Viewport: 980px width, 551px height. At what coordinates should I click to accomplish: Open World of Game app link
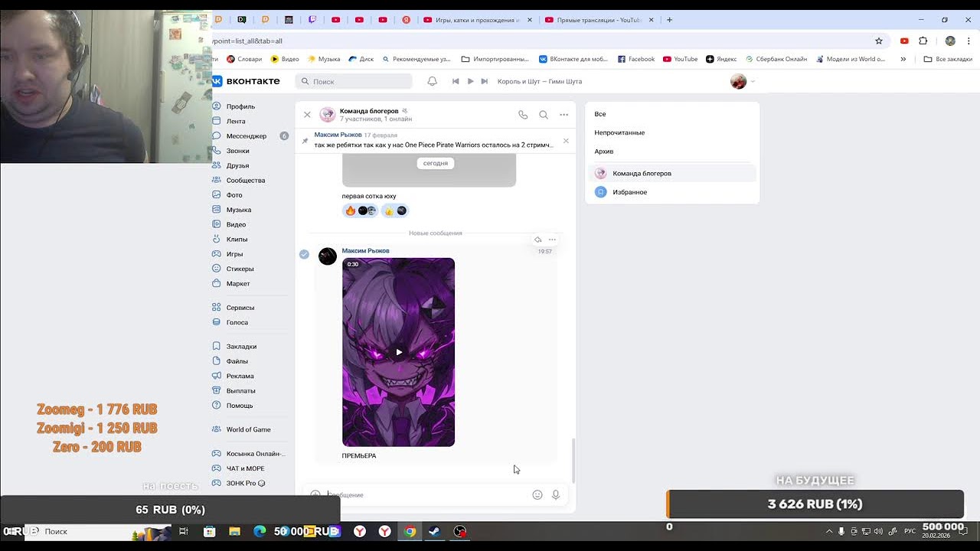(x=248, y=429)
